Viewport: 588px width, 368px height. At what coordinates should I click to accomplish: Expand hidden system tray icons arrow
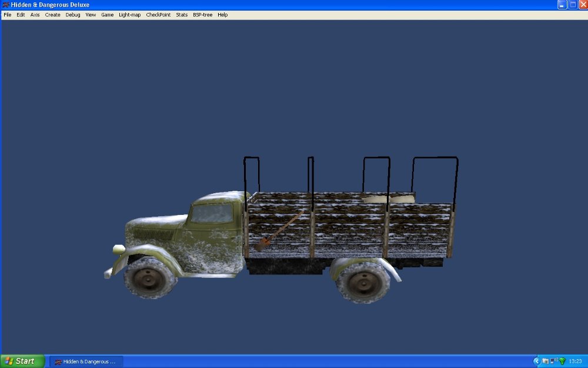(537, 362)
